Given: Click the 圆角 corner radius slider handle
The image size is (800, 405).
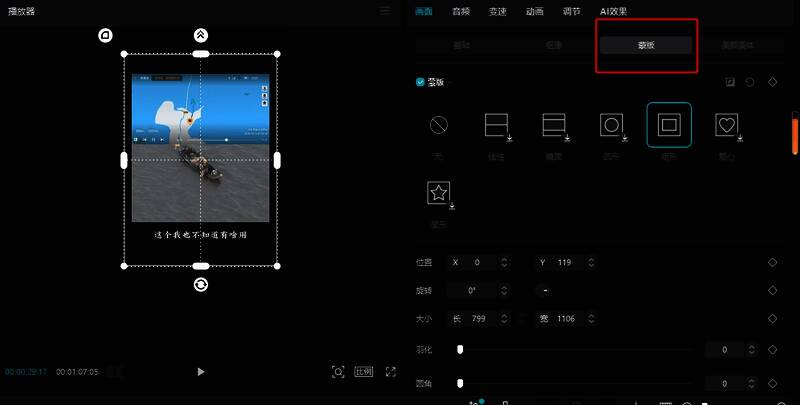Looking at the screenshot, I should coord(460,383).
